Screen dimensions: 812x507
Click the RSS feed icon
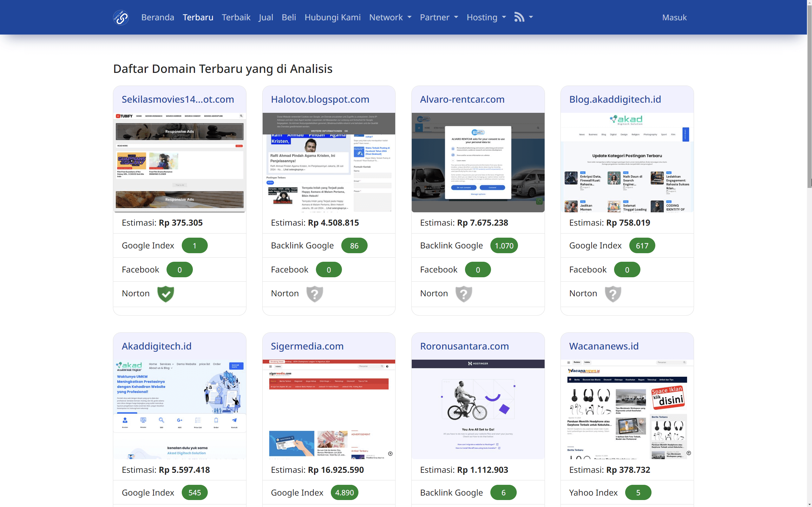pyautogui.click(x=519, y=17)
